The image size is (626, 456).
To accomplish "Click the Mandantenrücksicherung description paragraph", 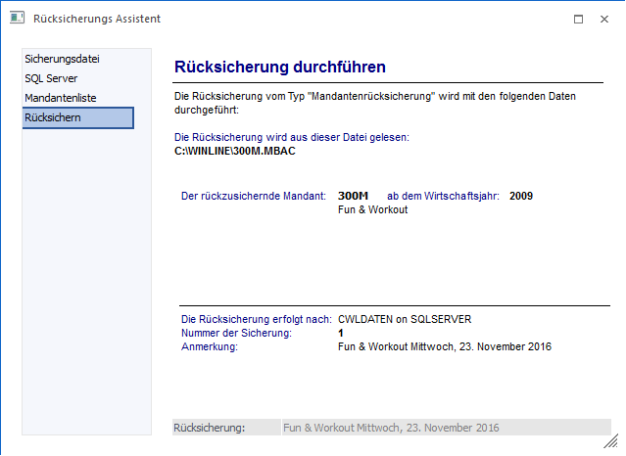I will point(375,104).
